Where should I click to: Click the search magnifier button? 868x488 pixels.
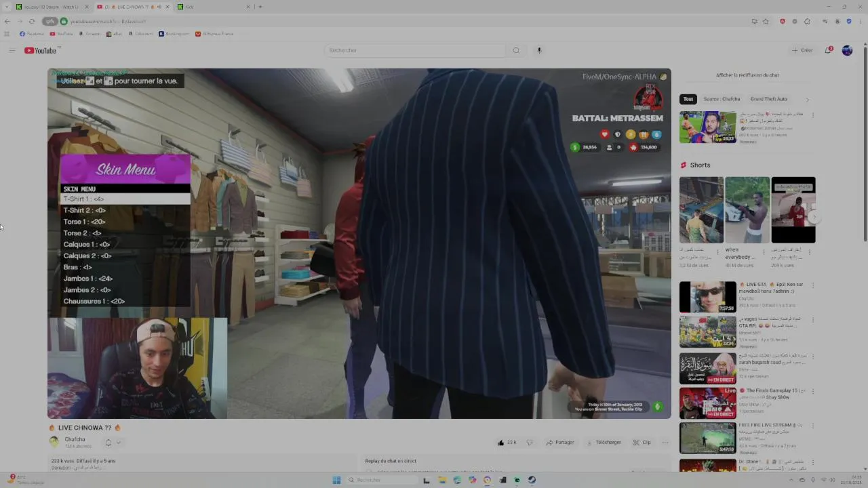tap(516, 50)
